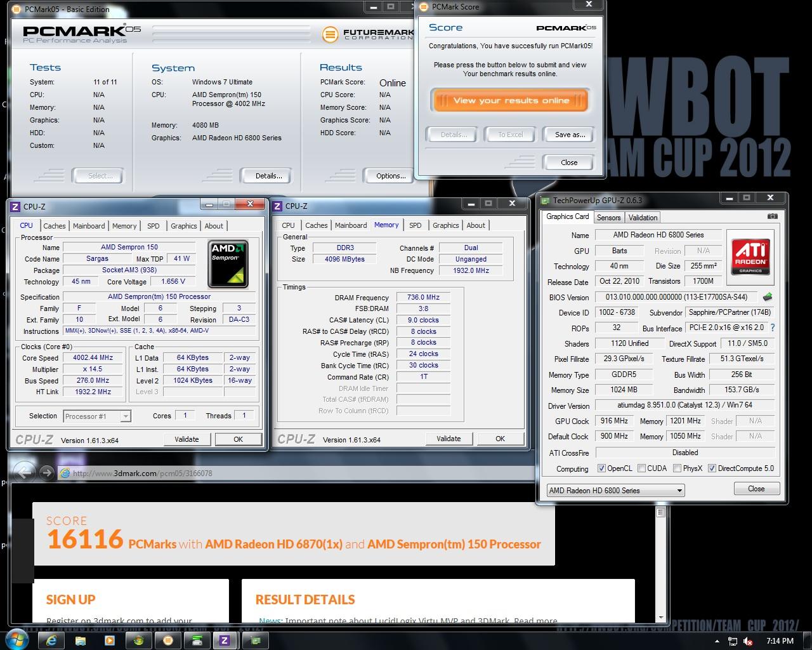Launch Internet Explorer from the taskbar

(x=50, y=640)
